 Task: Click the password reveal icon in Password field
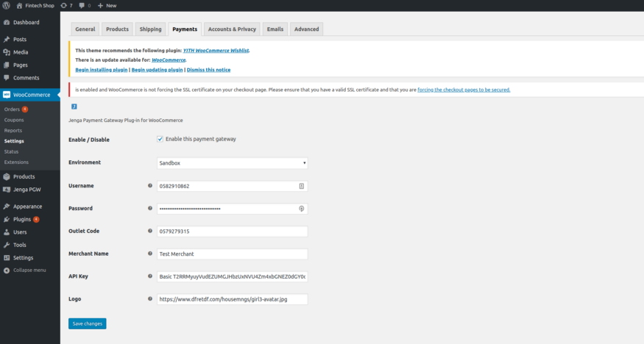[301, 209]
